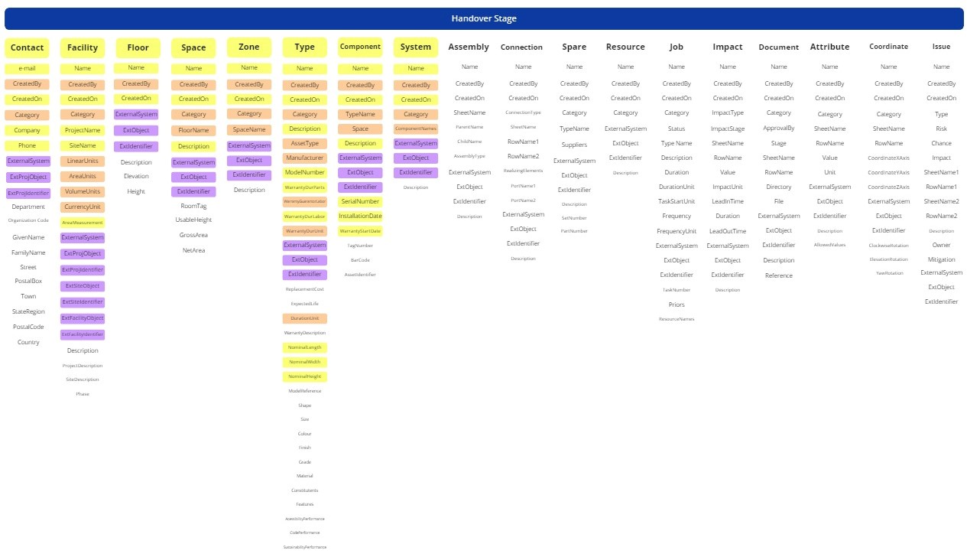The width and height of the screenshot is (980, 557).
Task: Click the Manufacturer field in Type column
Action: (304, 158)
